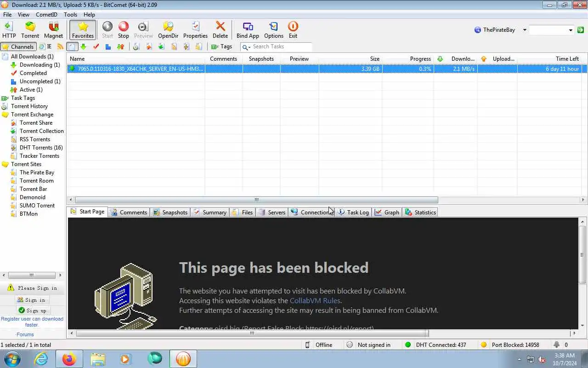Toggle the All Downloads filter icon
This screenshot has width=588, height=368.
[x=72, y=46]
